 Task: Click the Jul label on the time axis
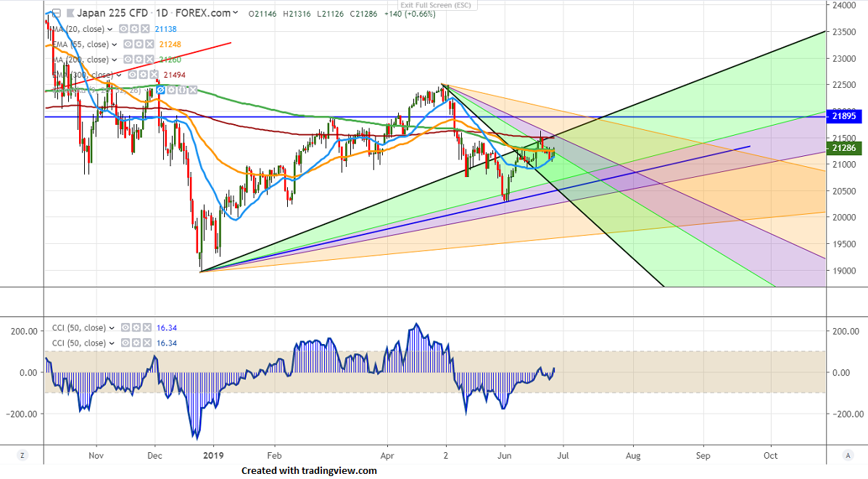pos(563,456)
